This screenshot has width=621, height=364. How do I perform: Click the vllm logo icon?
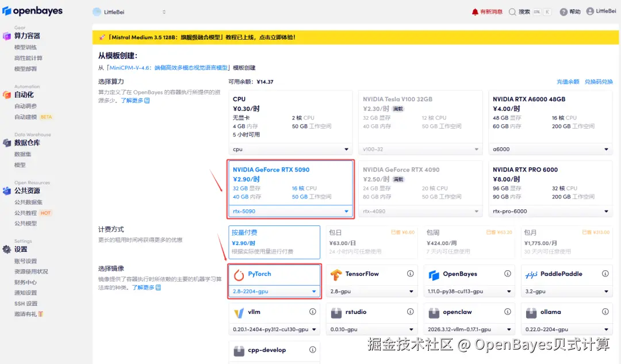(239, 313)
